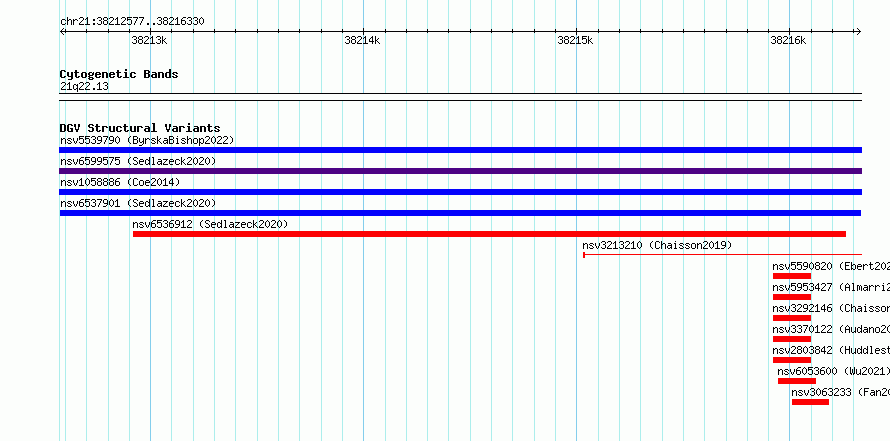This screenshot has height=441, width=890.
Task: Click the nsv3370122 (Audano) label
Action: coord(831,330)
